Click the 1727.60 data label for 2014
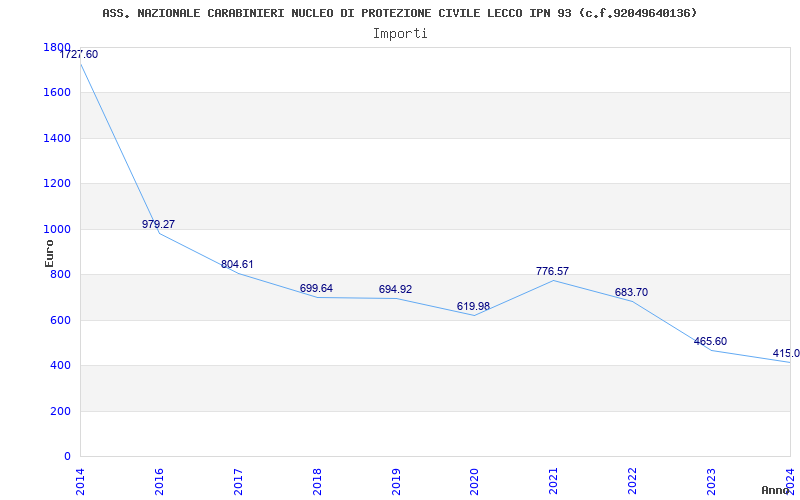Viewport: 800px width, 500px height. pyautogui.click(x=79, y=55)
